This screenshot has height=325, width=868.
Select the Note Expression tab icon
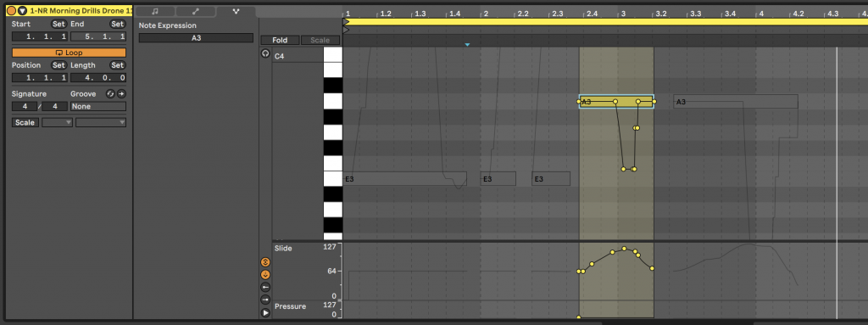[x=236, y=11]
